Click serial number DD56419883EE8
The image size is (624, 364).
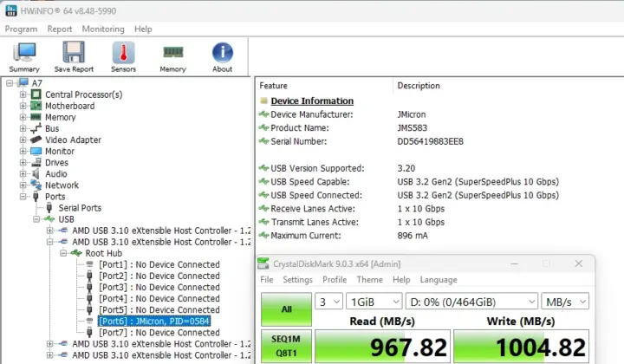click(x=430, y=141)
